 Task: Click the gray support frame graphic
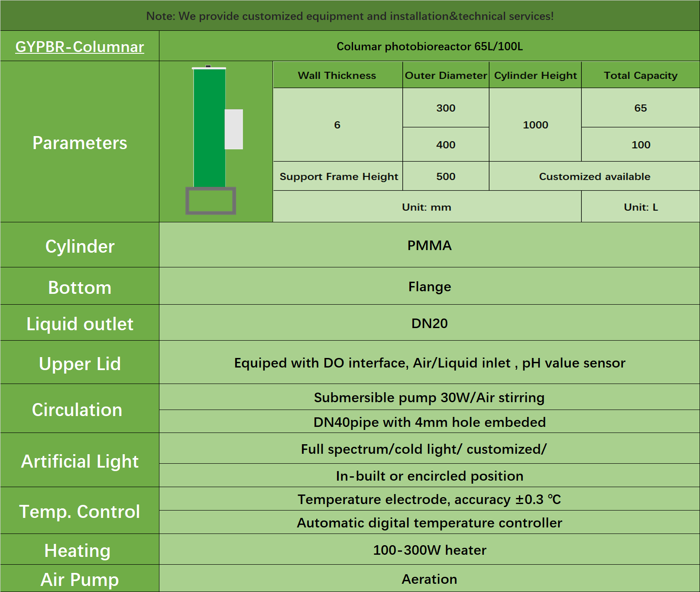click(211, 201)
